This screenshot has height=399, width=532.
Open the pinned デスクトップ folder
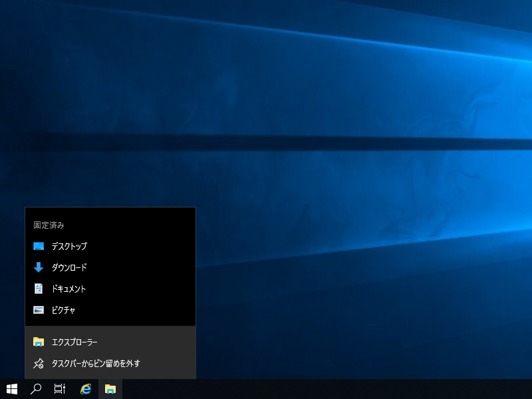pyautogui.click(x=110, y=246)
